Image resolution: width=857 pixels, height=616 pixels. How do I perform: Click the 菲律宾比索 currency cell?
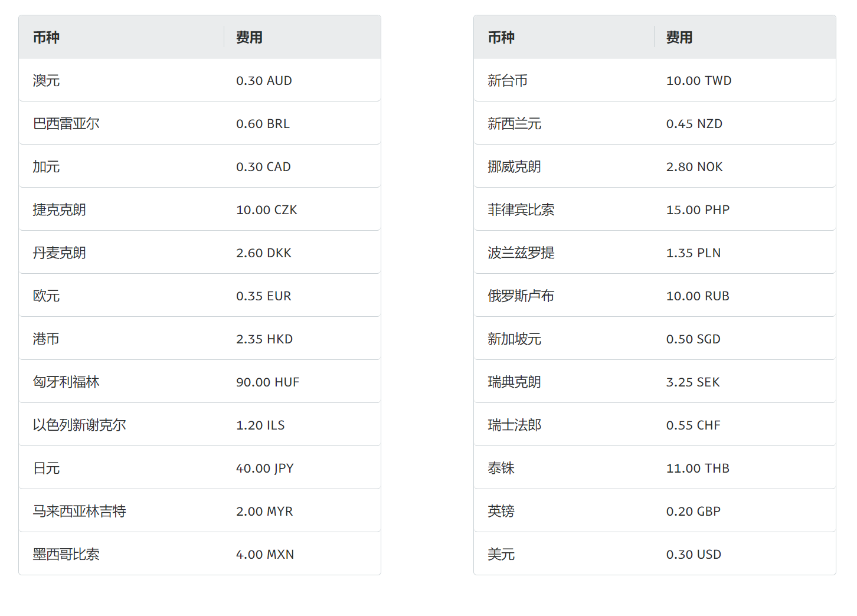pos(521,209)
